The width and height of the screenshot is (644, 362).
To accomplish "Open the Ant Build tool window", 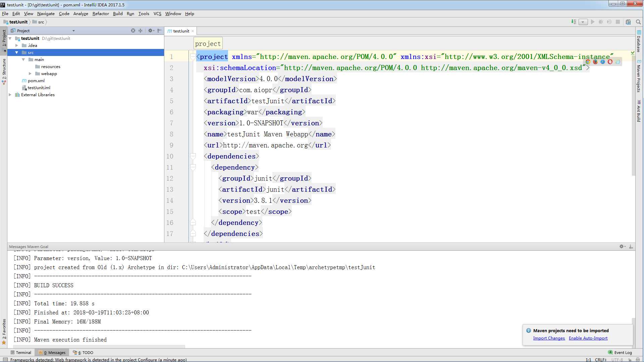I will pyautogui.click(x=639, y=111).
